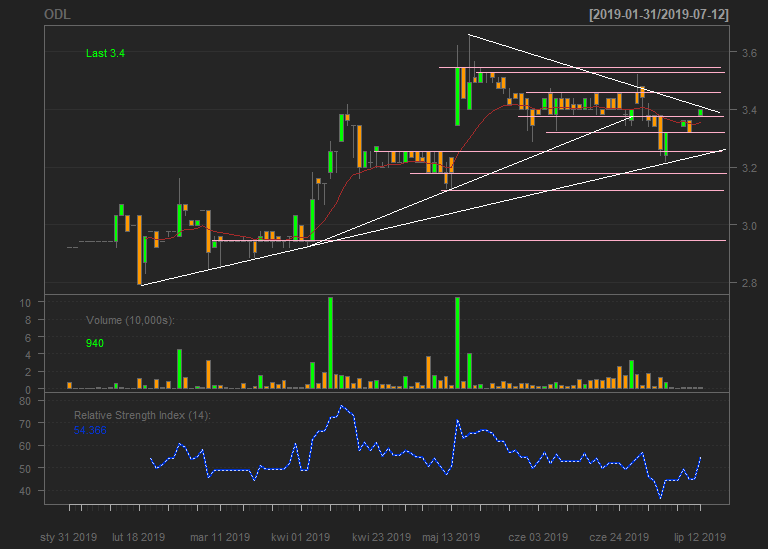Click the 'lip 12 2019' date label
This screenshot has height=549, width=768.
[x=700, y=537]
